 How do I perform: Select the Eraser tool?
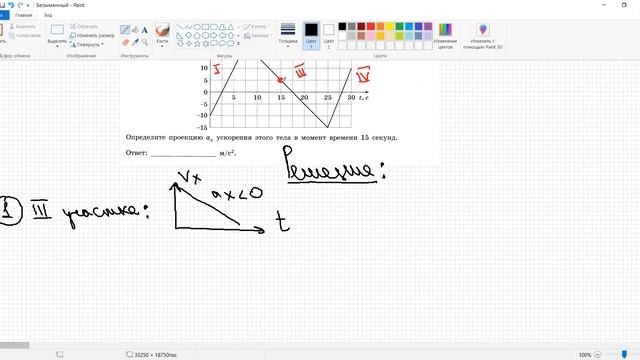click(x=125, y=42)
